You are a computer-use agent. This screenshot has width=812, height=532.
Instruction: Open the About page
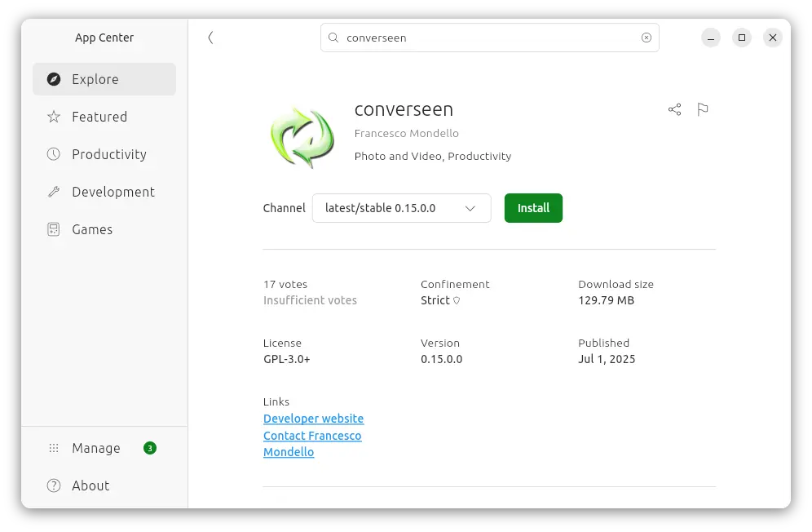point(104,485)
